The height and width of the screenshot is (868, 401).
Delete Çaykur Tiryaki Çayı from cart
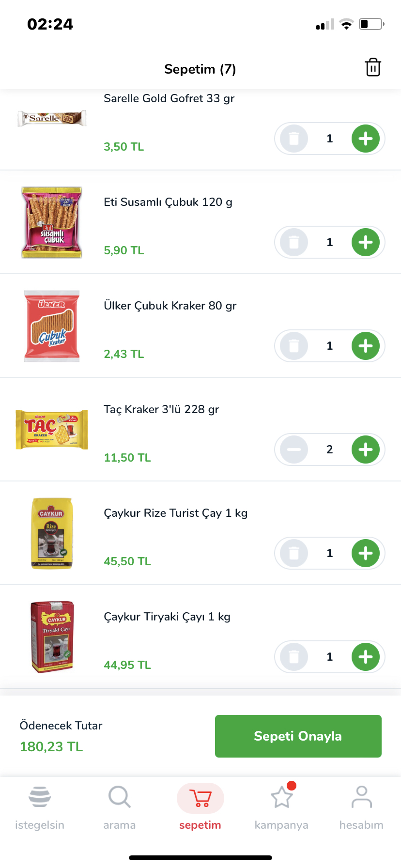pyautogui.click(x=294, y=657)
